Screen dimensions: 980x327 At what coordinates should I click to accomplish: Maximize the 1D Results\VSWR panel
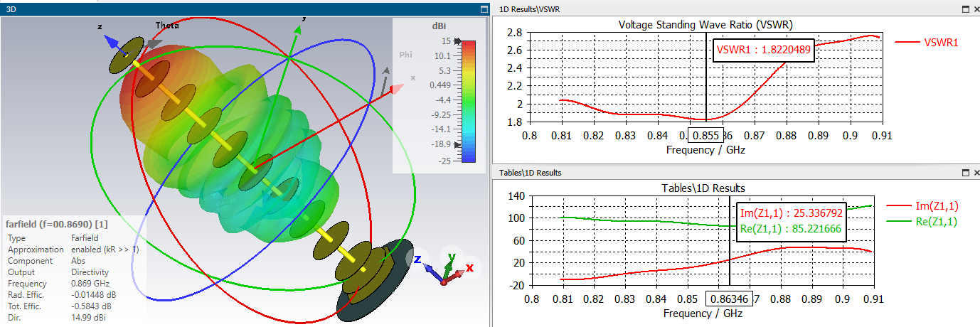coord(965,9)
